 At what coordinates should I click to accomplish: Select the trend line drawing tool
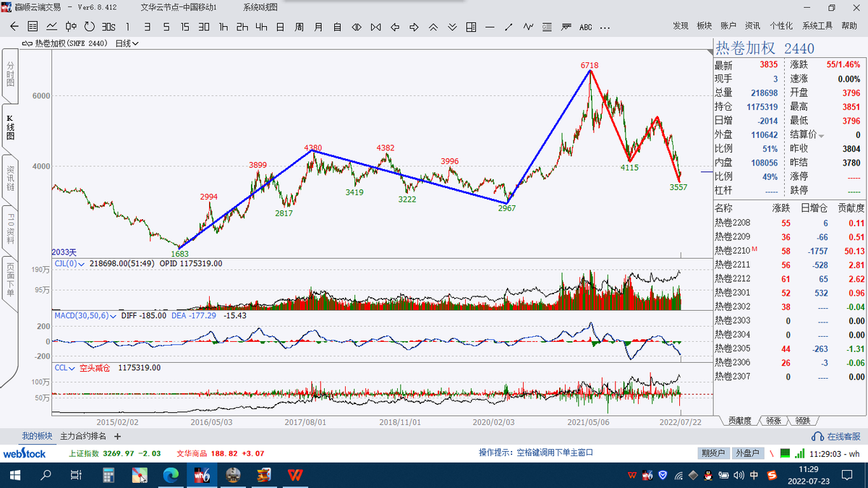tap(509, 26)
